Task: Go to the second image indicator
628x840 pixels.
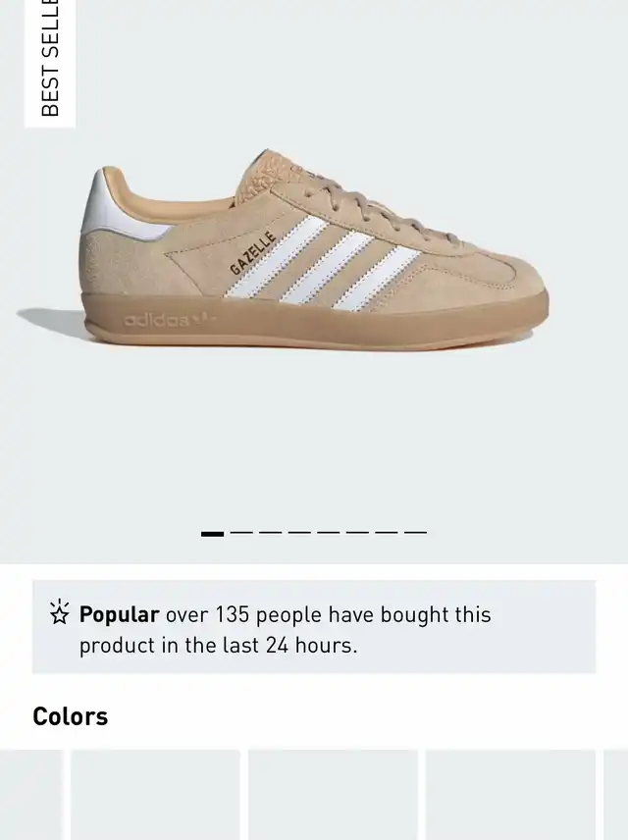Action: (x=241, y=533)
